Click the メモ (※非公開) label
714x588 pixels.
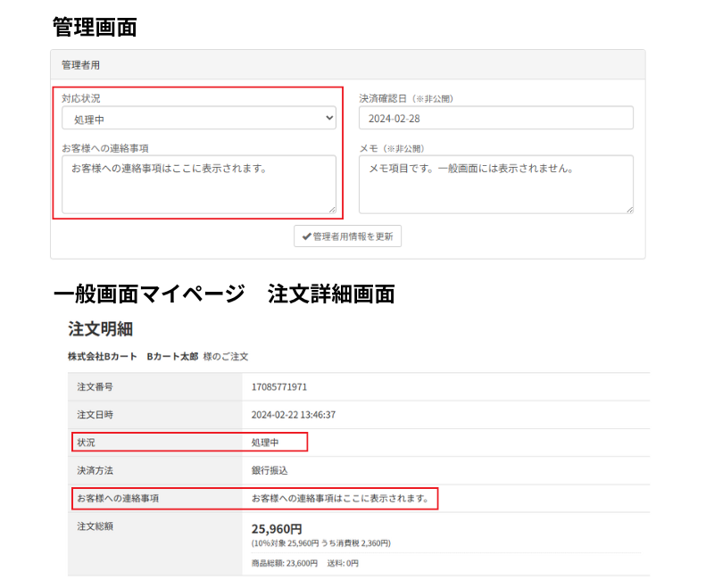click(391, 148)
